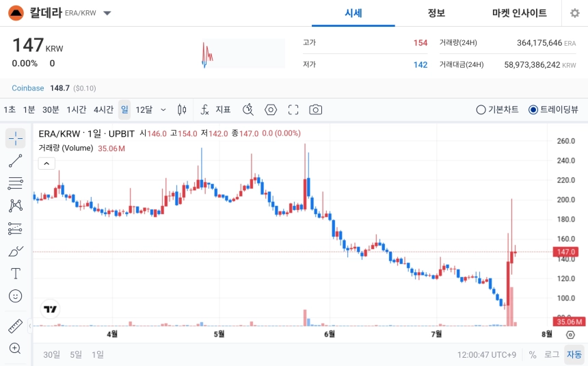The image size is (588, 366).
Task: Open the ERA/KRW market dropdown arrow
Action: pos(107,13)
